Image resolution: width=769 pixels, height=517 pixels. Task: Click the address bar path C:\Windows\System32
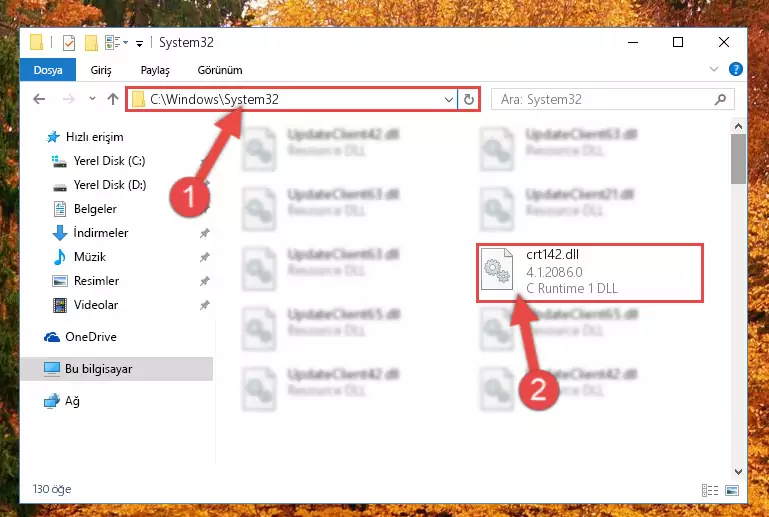point(214,99)
